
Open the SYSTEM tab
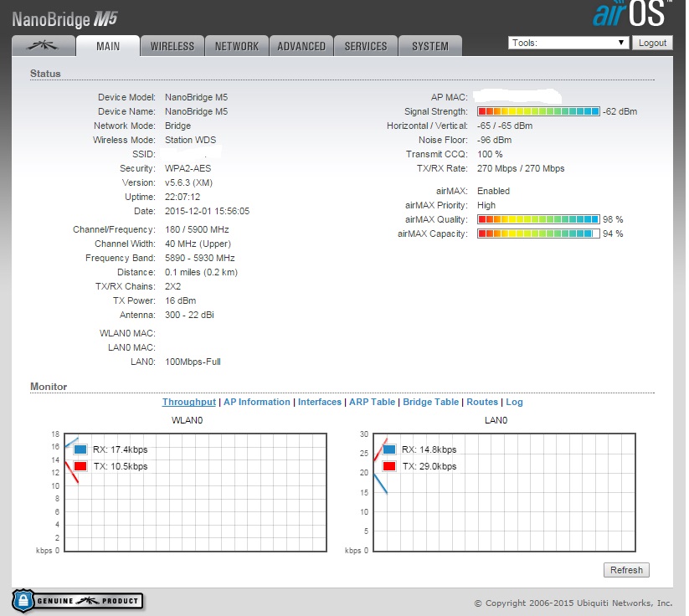tap(429, 46)
